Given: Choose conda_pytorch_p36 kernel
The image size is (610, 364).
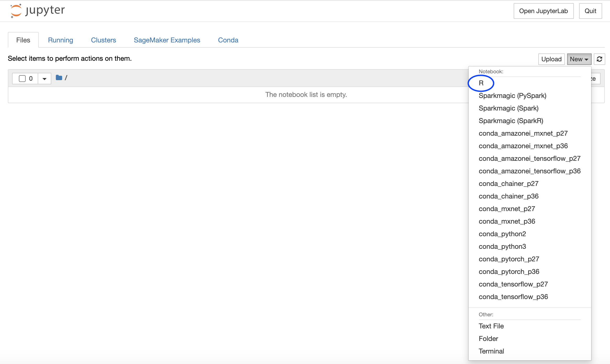Looking at the screenshot, I should click(x=530, y=272).
